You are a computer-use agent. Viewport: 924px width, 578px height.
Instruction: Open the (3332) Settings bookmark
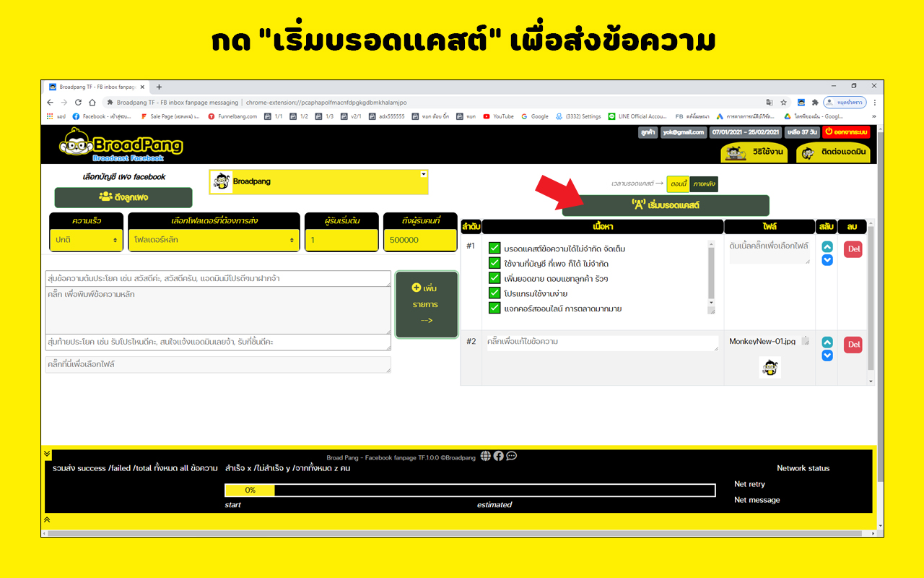coord(578,116)
